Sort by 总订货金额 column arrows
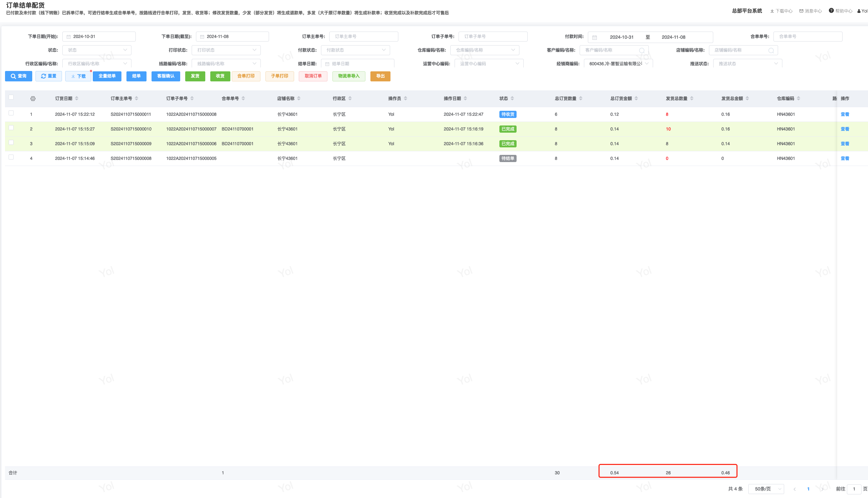Viewport: 868px width, 498px height. 636,99
